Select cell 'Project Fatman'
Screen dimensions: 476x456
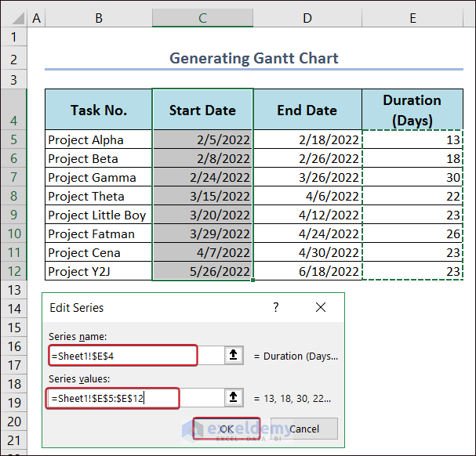99,233
